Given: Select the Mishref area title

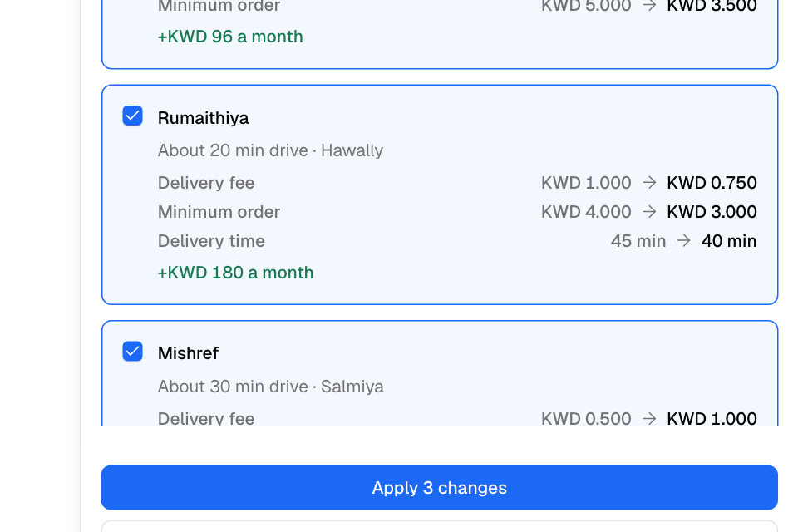Looking at the screenshot, I should [x=188, y=352].
